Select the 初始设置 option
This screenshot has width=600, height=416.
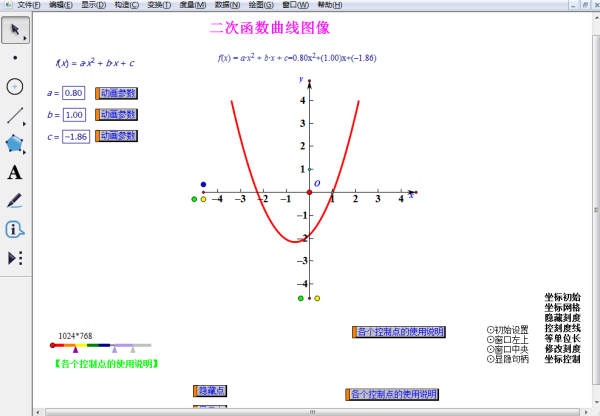pos(511,329)
